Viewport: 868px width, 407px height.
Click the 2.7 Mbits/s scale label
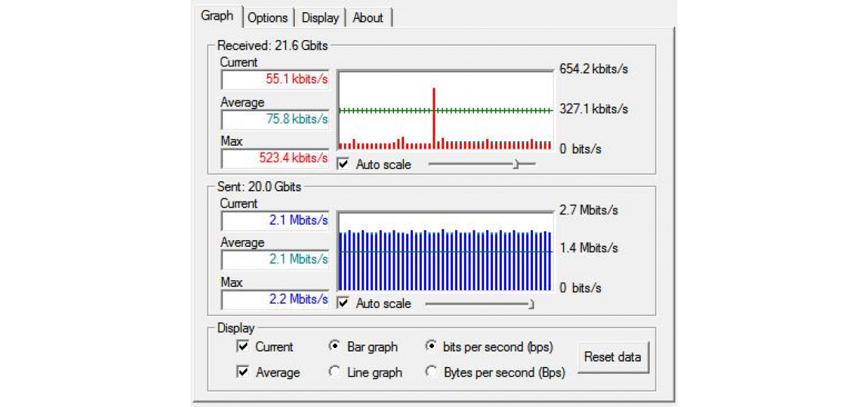(589, 210)
